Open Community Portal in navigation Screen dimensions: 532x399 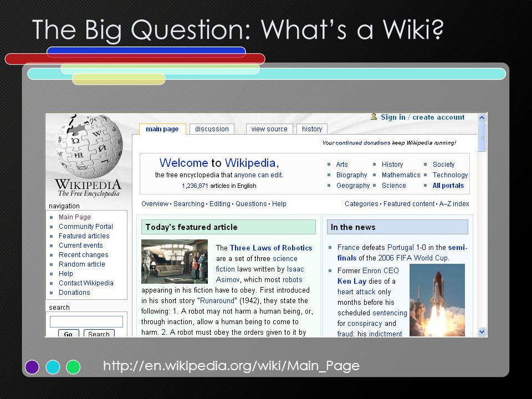click(86, 227)
